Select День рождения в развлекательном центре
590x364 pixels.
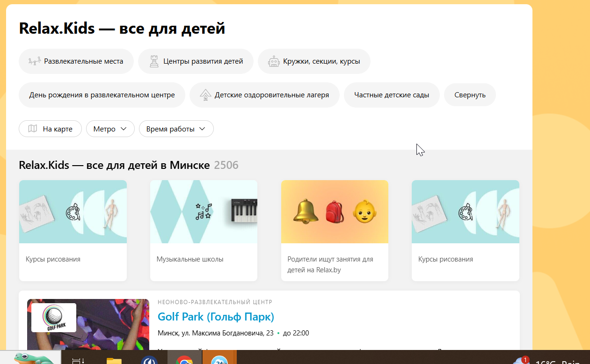(x=102, y=95)
